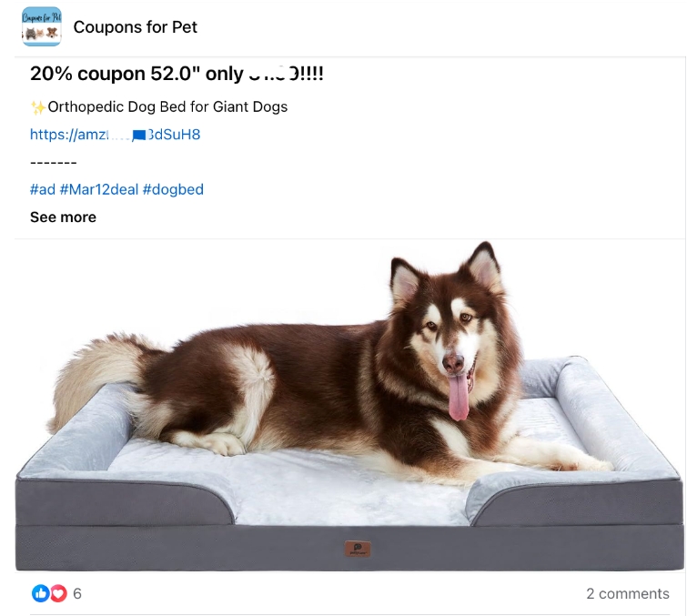Click the brown brand logo patch on the bed
687x616 pixels.
tap(358, 549)
